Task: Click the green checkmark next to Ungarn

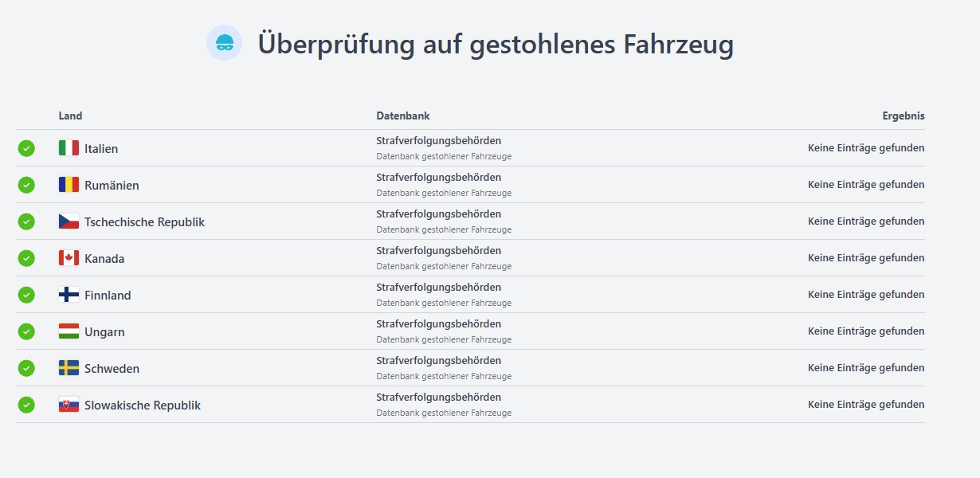Action: 26,331
